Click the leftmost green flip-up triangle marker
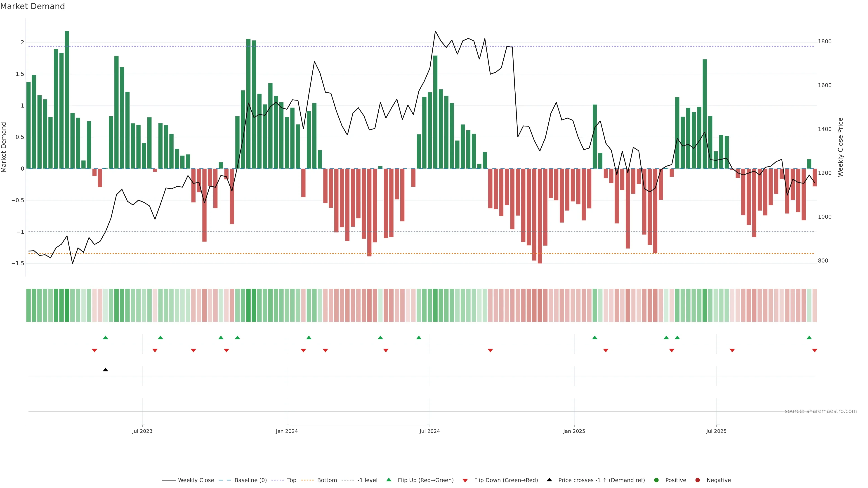This screenshot has width=868, height=488. [x=106, y=338]
